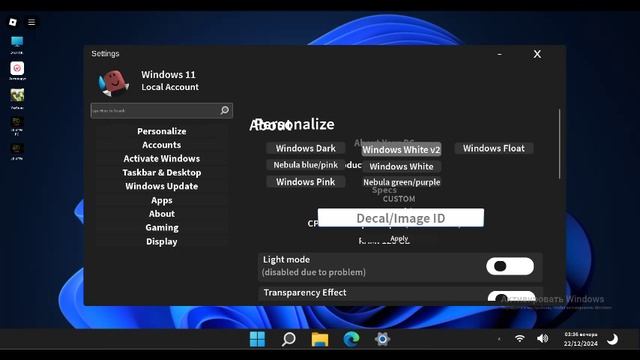Open the Accounts settings section
The height and width of the screenshot is (360, 640).
point(162,145)
